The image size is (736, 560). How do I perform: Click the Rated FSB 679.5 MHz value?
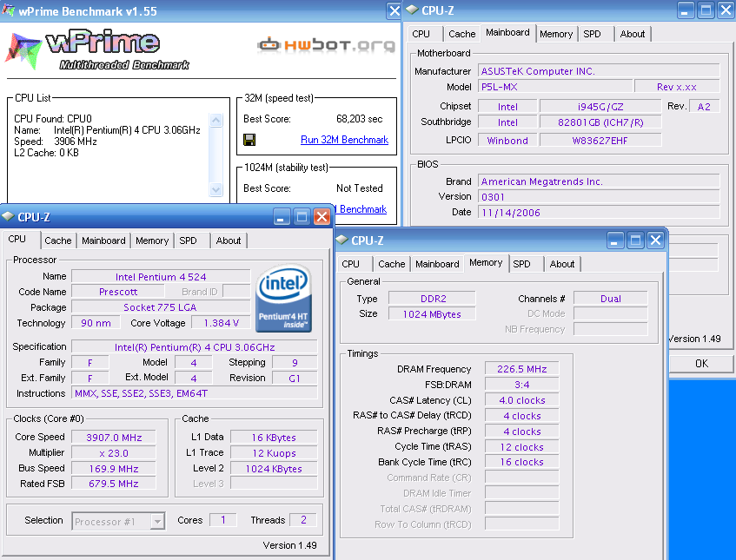pyautogui.click(x=114, y=484)
